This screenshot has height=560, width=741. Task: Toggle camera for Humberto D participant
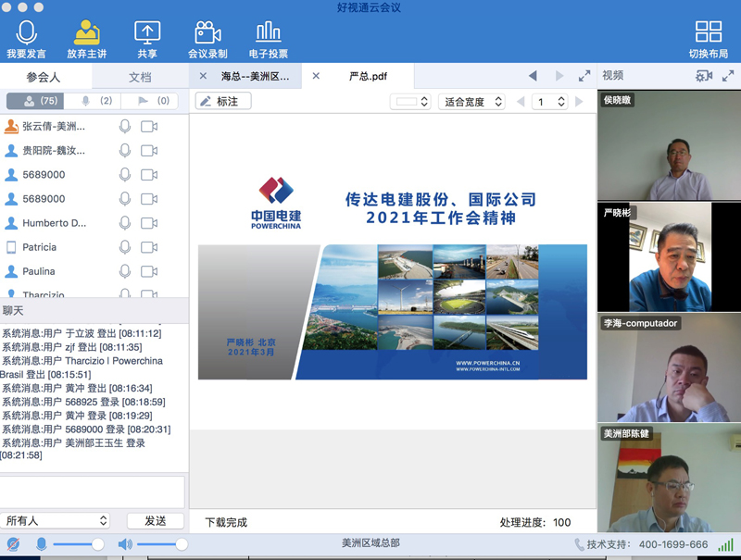click(149, 223)
